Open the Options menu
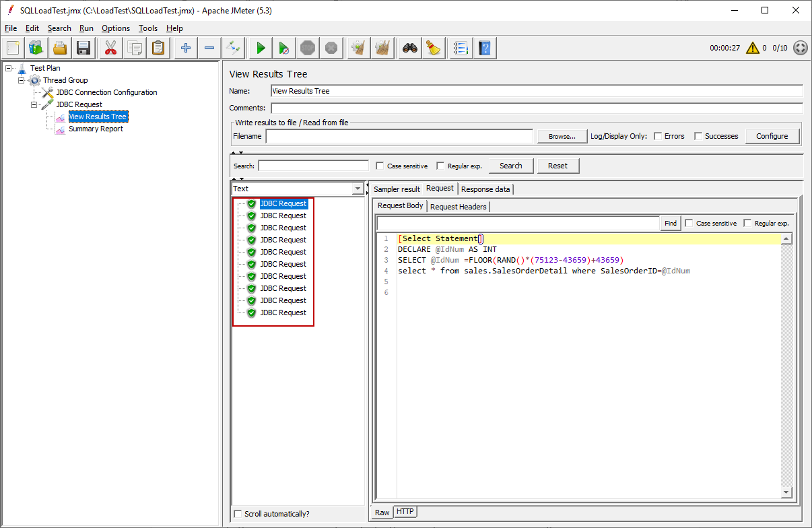This screenshot has height=528, width=812. point(116,28)
